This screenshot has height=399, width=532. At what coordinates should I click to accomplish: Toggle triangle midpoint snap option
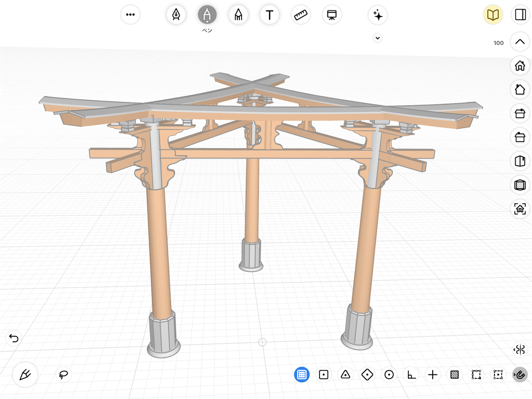click(345, 375)
